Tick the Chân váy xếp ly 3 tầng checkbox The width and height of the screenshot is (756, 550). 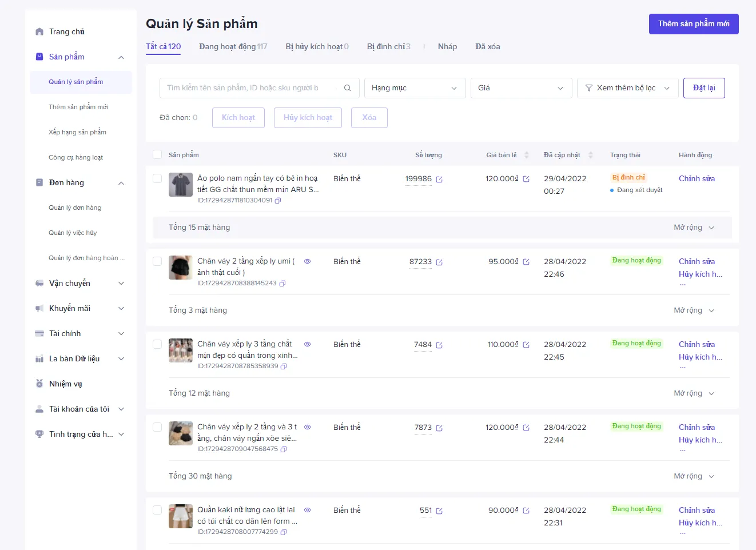[157, 344]
